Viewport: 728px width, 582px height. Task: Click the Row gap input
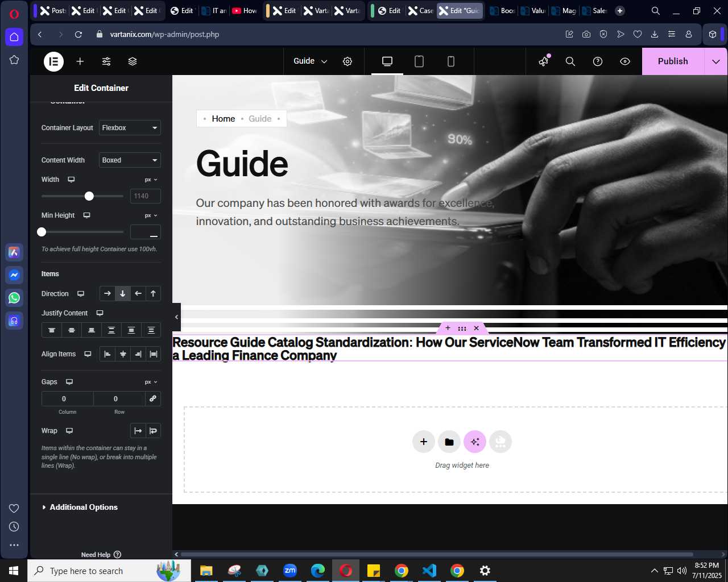tap(119, 399)
